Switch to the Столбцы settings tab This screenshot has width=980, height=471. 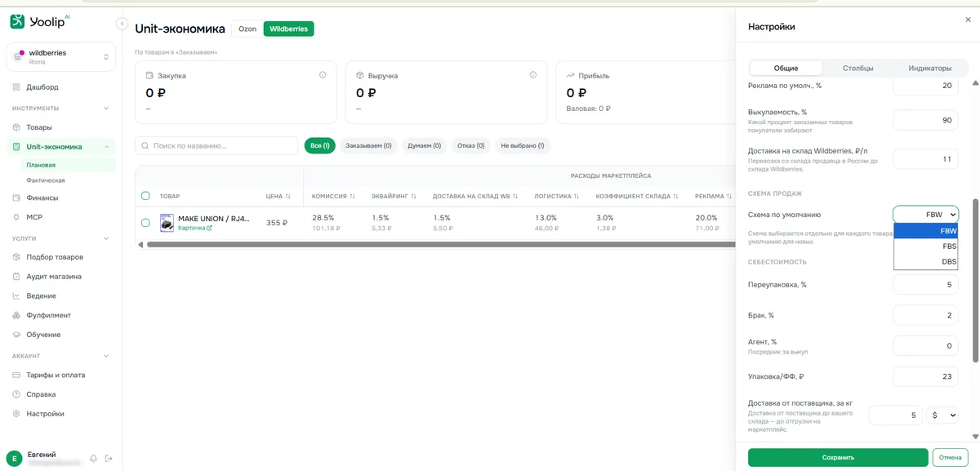[857, 68]
